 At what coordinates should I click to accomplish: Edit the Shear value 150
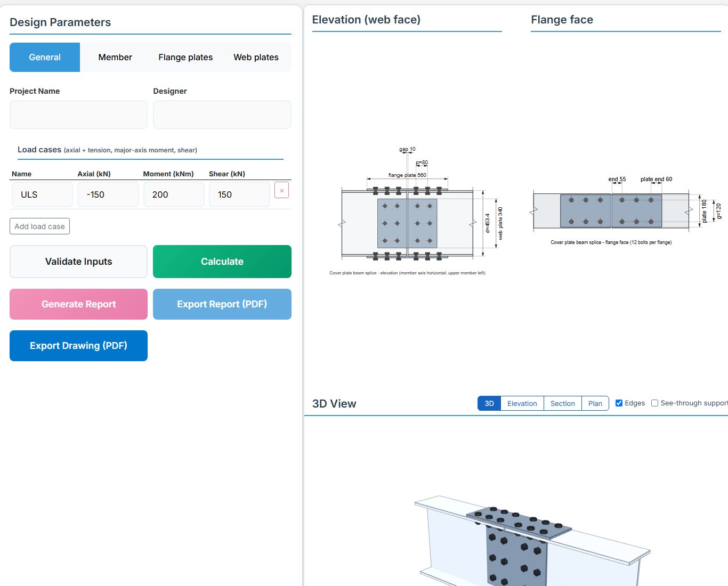tap(239, 194)
